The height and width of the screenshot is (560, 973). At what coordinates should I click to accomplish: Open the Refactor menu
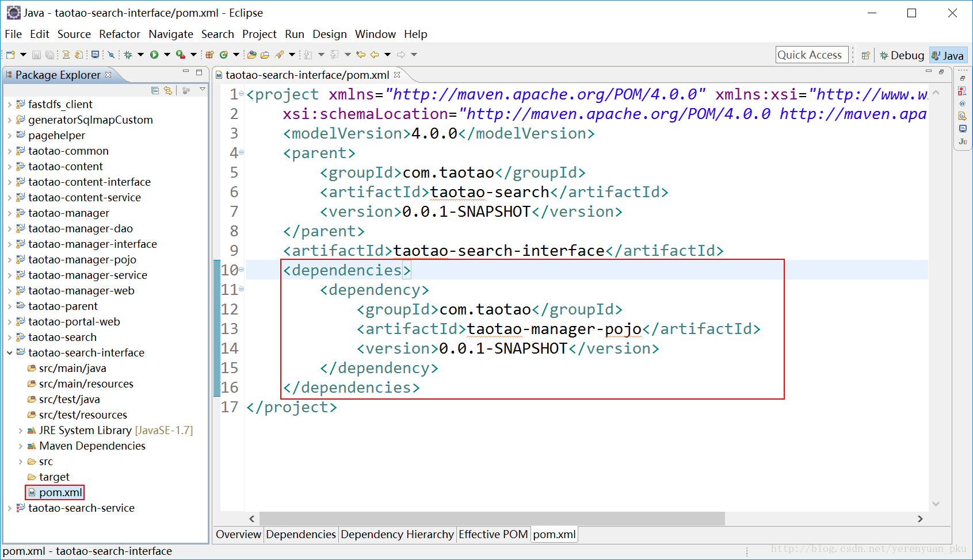[120, 34]
